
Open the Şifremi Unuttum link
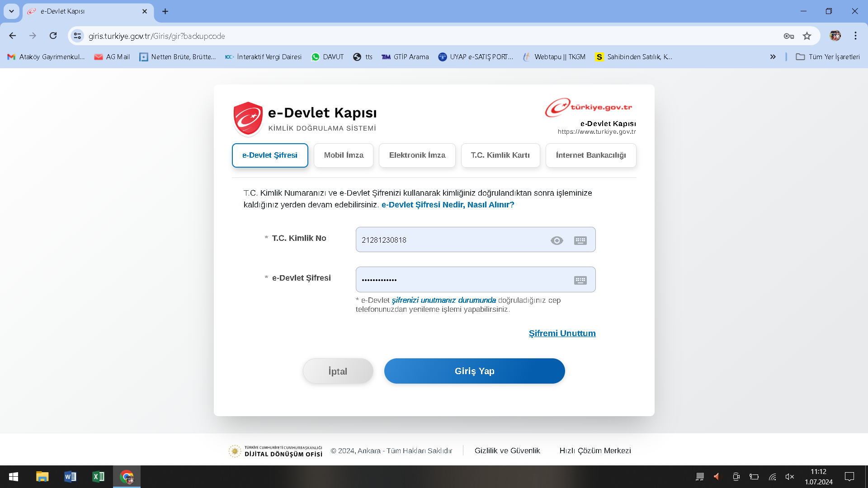point(562,333)
